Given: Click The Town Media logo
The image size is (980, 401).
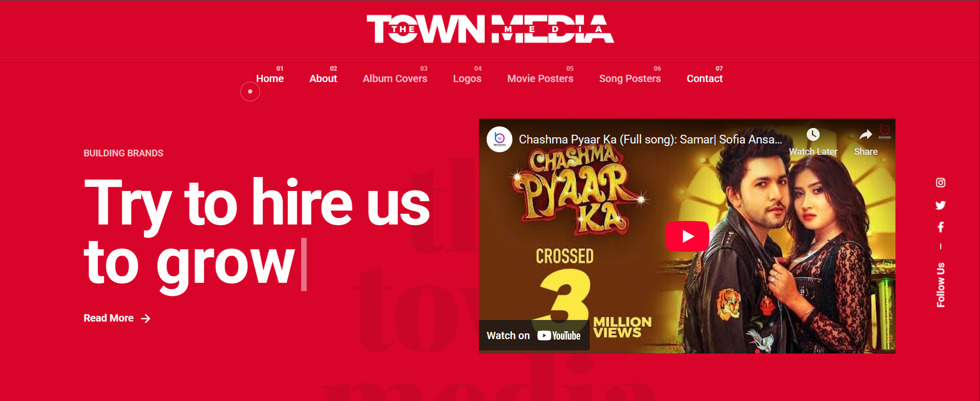Looking at the screenshot, I should tap(490, 28).
